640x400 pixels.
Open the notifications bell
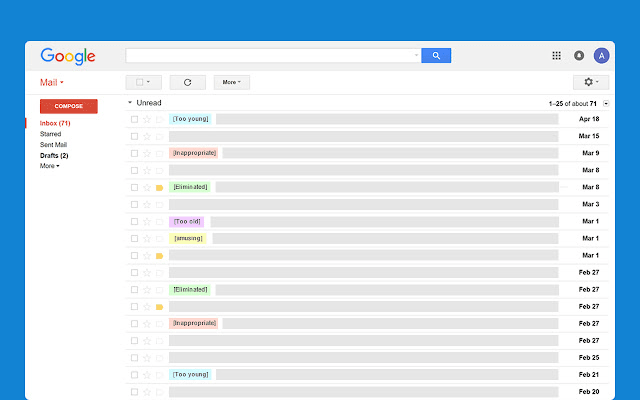tap(579, 56)
